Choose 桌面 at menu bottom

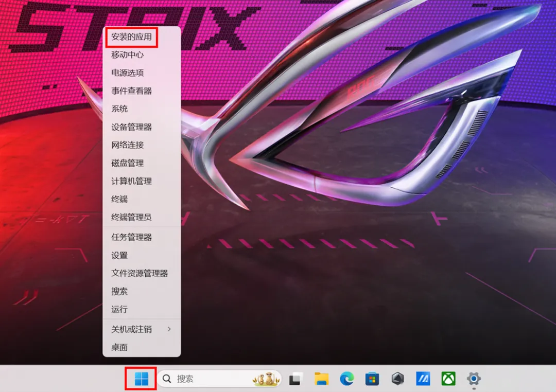142,348
